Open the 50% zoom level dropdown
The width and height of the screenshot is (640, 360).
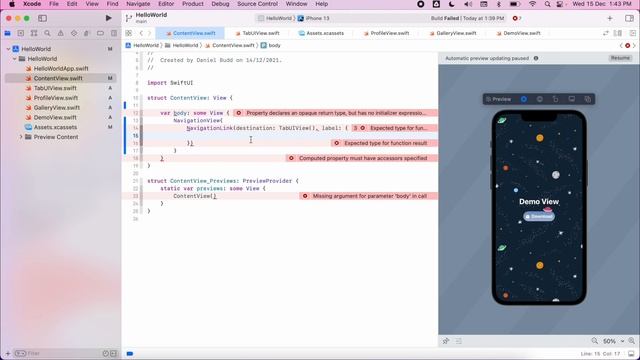pos(613,341)
